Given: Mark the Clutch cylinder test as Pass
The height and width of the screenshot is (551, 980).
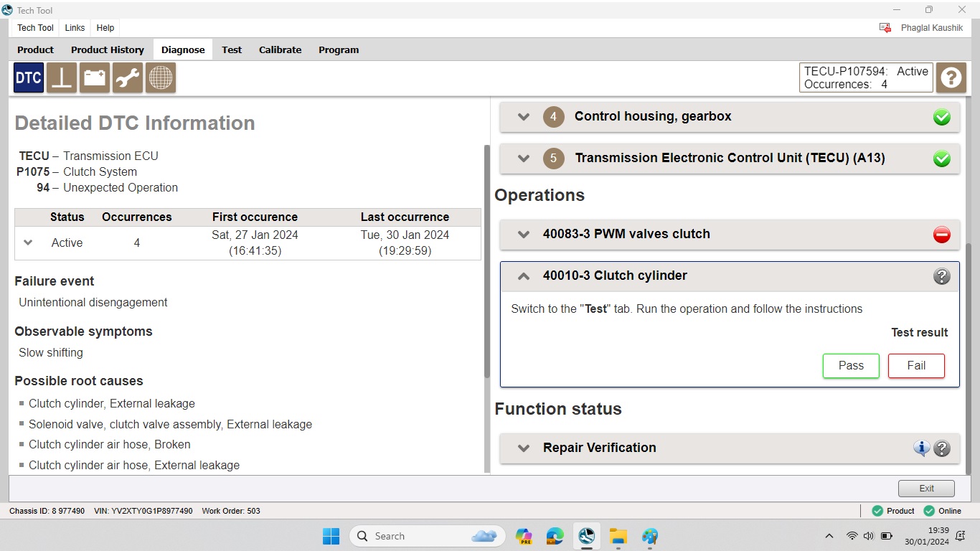Looking at the screenshot, I should click(x=851, y=366).
